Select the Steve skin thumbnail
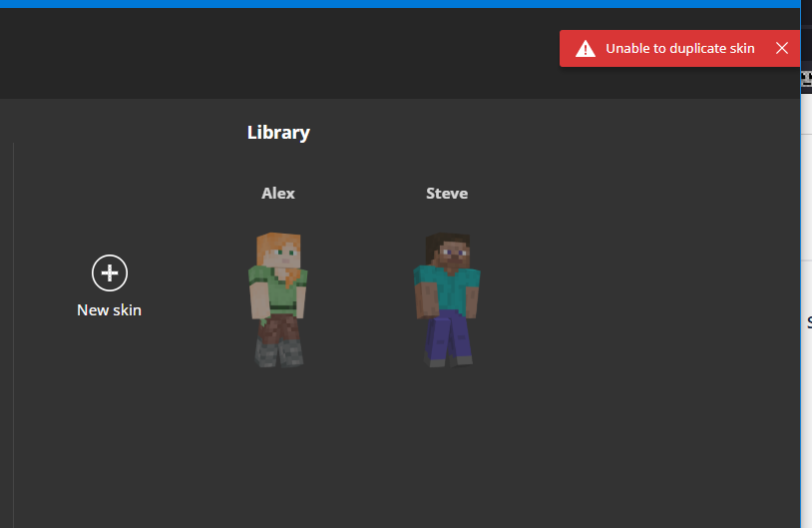The image size is (812, 528). (447, 300)
